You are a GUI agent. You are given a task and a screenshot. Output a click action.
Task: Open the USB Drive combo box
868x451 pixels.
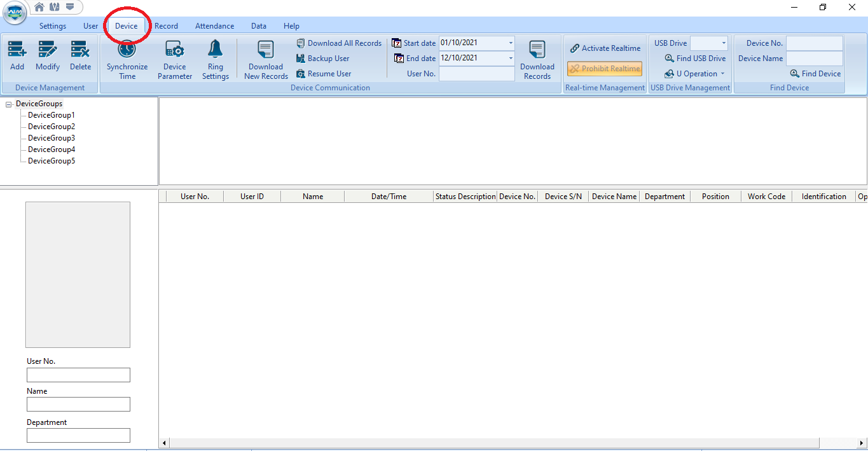coord(708,43)
